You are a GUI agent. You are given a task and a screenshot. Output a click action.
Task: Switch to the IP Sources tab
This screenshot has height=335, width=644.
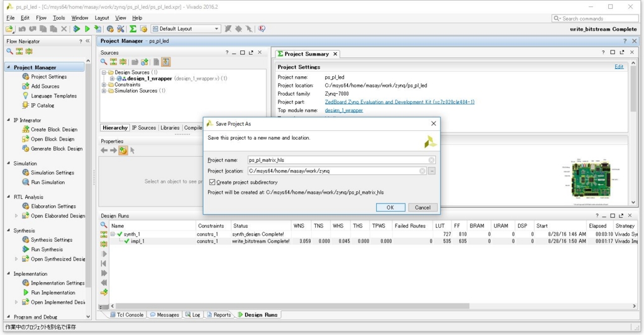144,128
